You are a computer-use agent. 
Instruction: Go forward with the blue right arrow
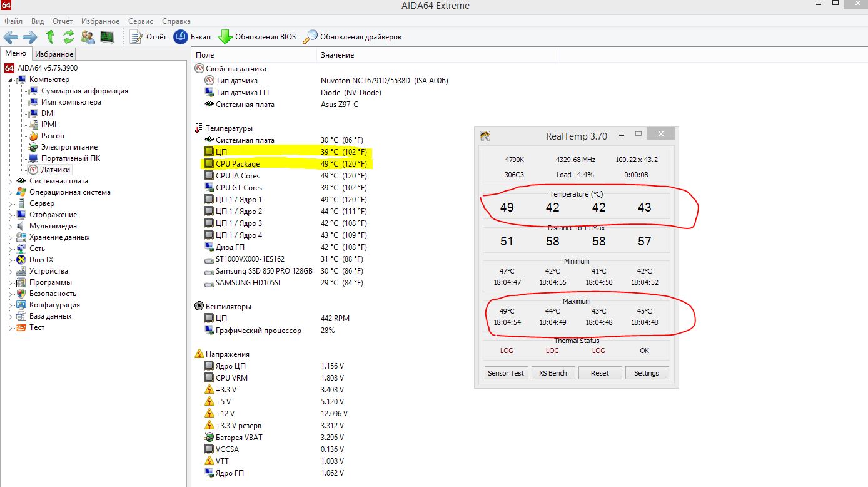point(30,37)
